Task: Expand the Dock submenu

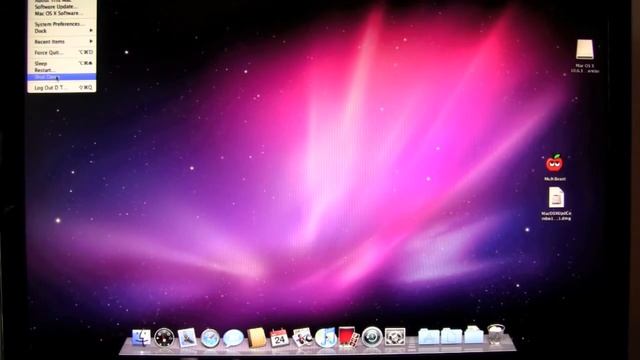Action: point(62,31)
